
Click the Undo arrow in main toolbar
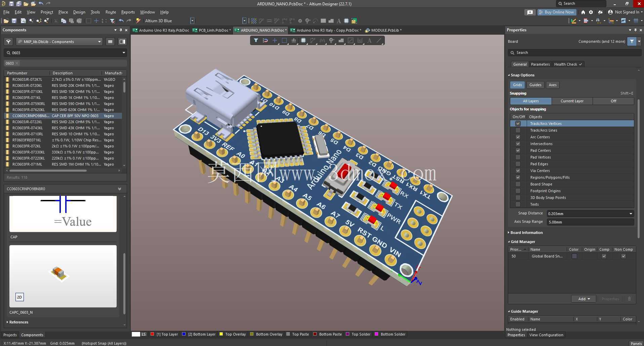[121, 21]
